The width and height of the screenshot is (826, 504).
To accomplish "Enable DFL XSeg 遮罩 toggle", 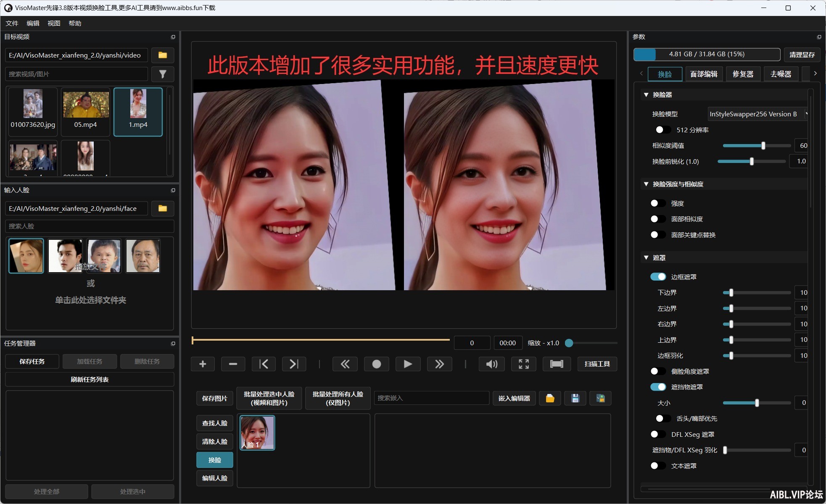I will pos(658,434).
